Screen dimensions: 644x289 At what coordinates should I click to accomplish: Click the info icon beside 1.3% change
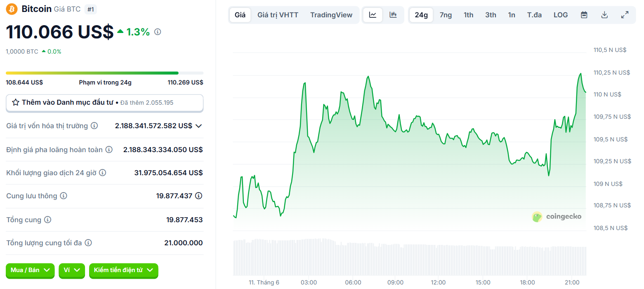[x=158, y=32]
